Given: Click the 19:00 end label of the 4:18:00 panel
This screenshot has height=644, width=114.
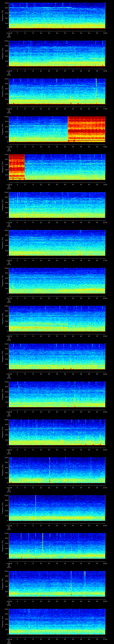Looking at the screenshot, I should coord(105,184).
